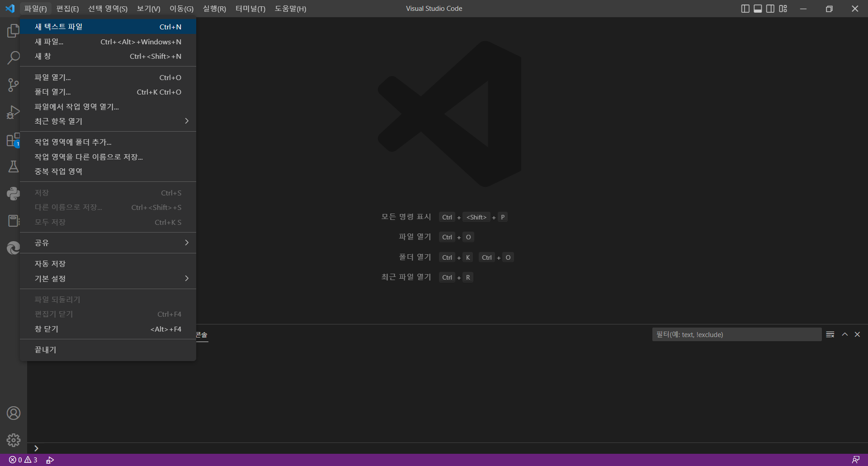
Task: Expand the 기본 설정 submenu
Action: click(x=108, y=278)
